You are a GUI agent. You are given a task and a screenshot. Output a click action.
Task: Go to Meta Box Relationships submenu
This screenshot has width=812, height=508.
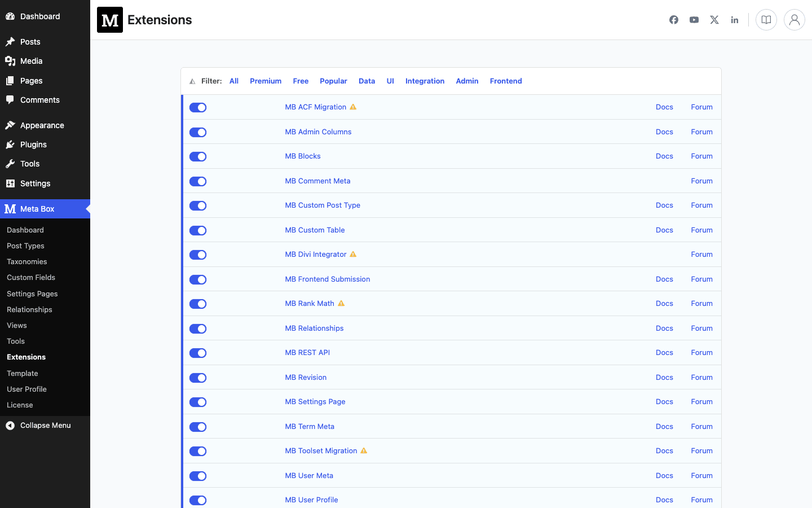[45, 309]
